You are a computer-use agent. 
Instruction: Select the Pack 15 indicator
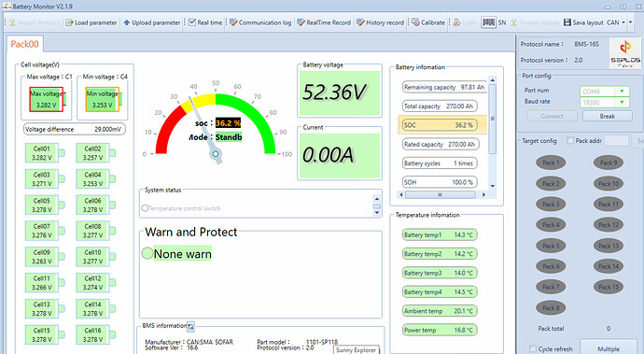tap(609, 287)
